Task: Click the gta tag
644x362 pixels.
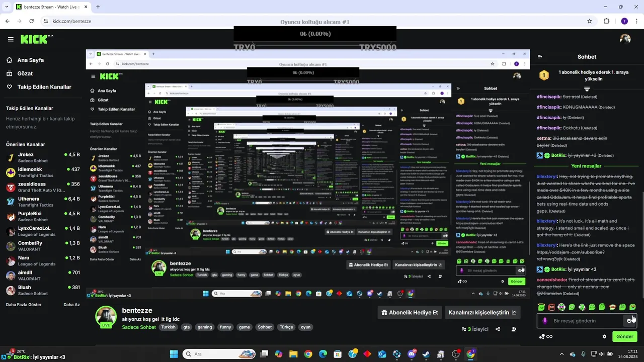Action: pos(187,327)
